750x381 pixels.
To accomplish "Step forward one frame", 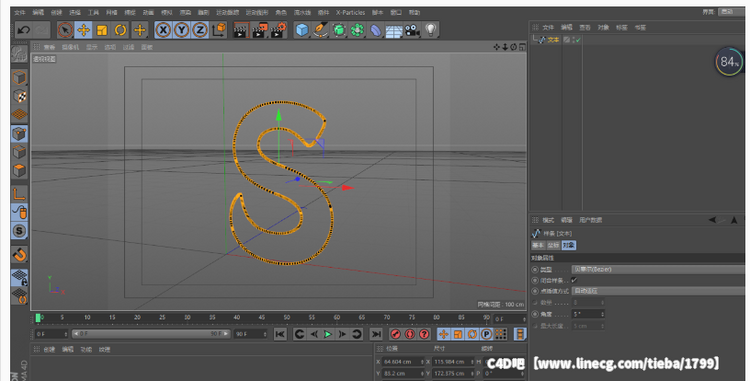I will tap(342, 334).
